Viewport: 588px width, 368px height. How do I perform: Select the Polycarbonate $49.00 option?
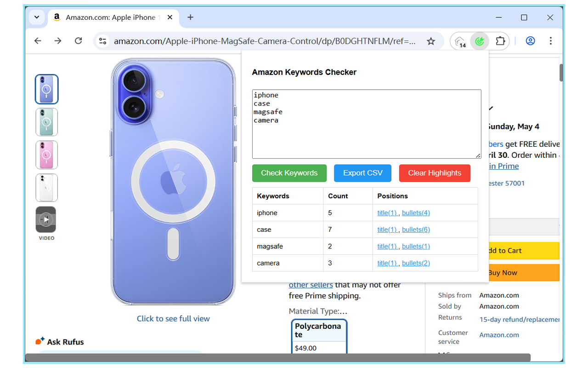click(x=319, y=337)
